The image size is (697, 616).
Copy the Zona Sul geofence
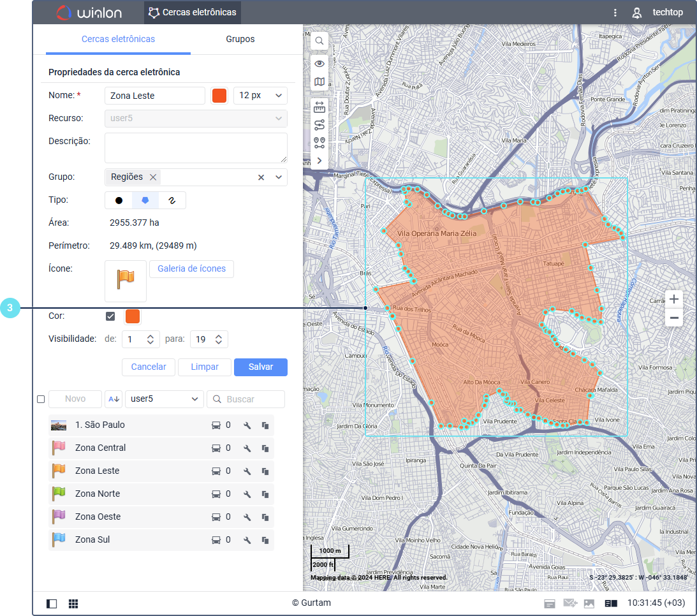coord(265,540)
